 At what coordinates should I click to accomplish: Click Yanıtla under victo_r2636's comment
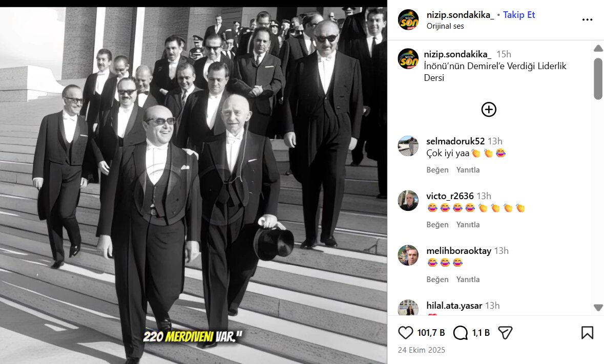pyautogui.click(x=468, y=225)
